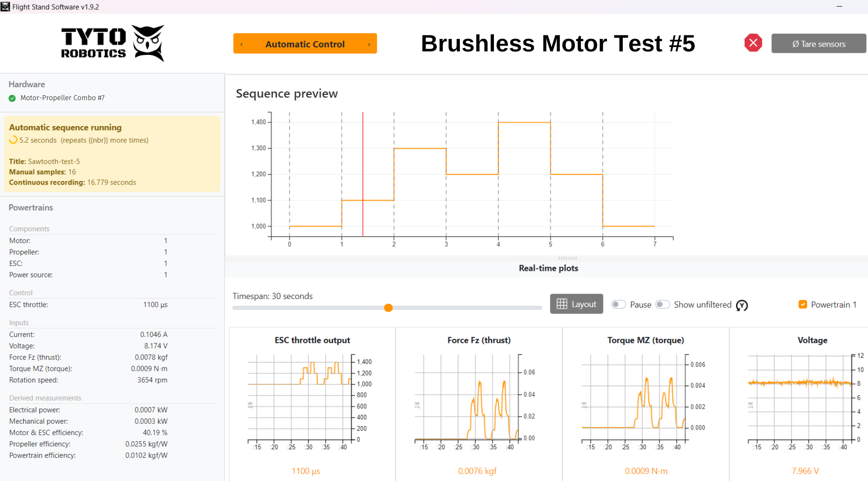Open the plot Layout button
868x481 pixels.
coord(576,304)
